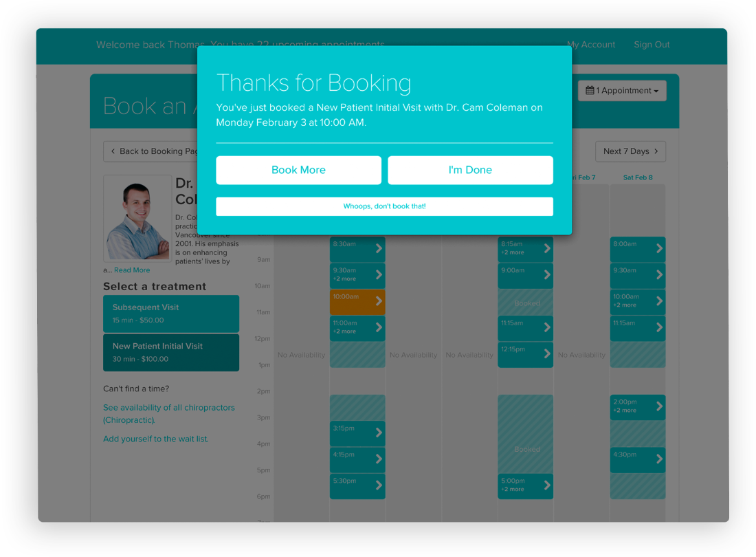Click arrow on the 4:30pm Saturday slot

click(658, 459)
